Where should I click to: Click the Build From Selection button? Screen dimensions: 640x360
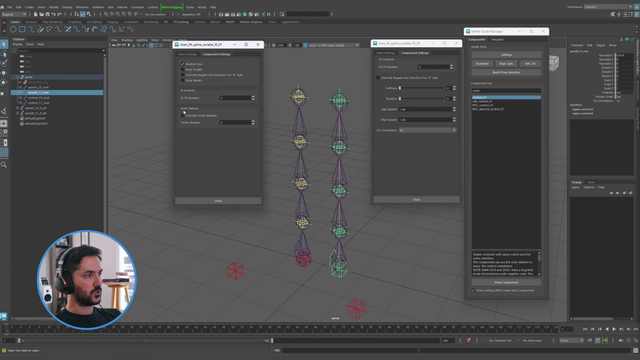[x=506, y=72]
